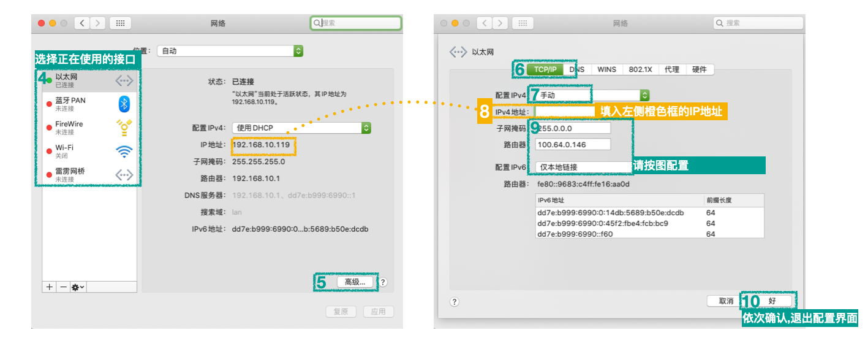Select the 以太网 Ethernet interface in sidebar
868x338 pixels.
(86, 80)
